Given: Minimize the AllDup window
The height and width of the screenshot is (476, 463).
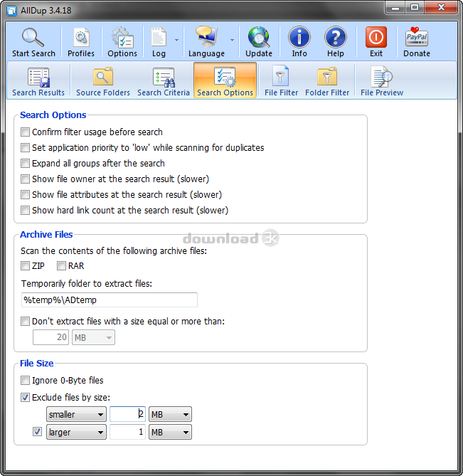Looking at the screenshot, I should click(x=395, y=8).
